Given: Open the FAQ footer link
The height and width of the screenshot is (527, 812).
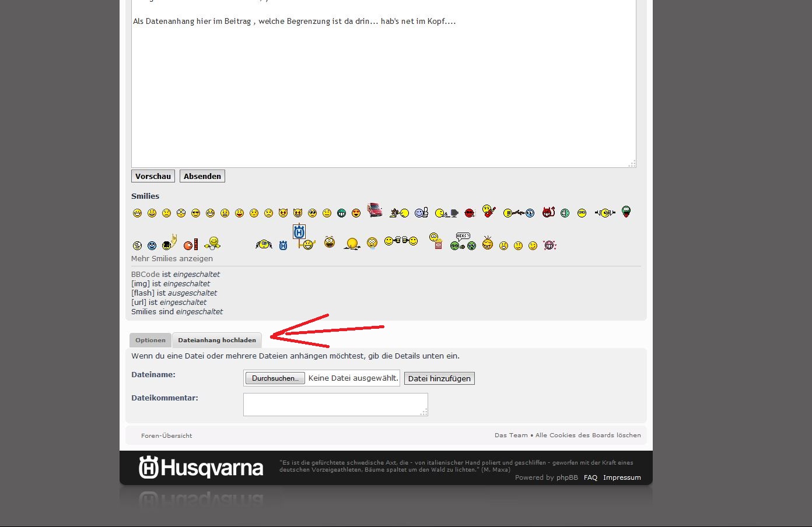Looking at the screenshot, I should pyautogui.click(x=590, y=477).
